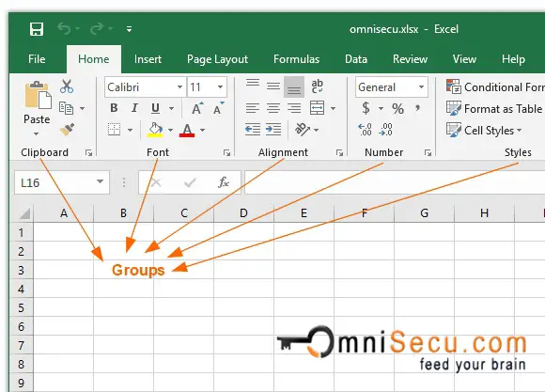Cut selection with the scissors icon
The width and height of the screenshot is (545, 392).
pyautogui.click(x=67, y=86)
